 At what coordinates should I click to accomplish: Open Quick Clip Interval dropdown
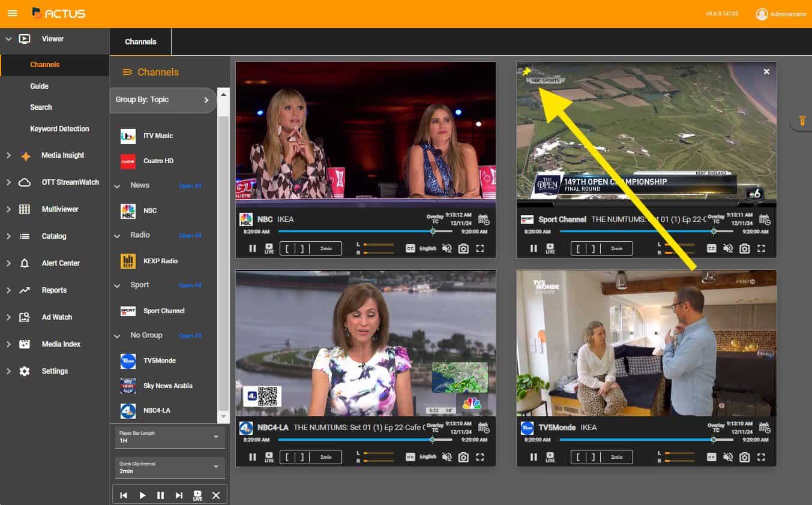click(169, 468)
